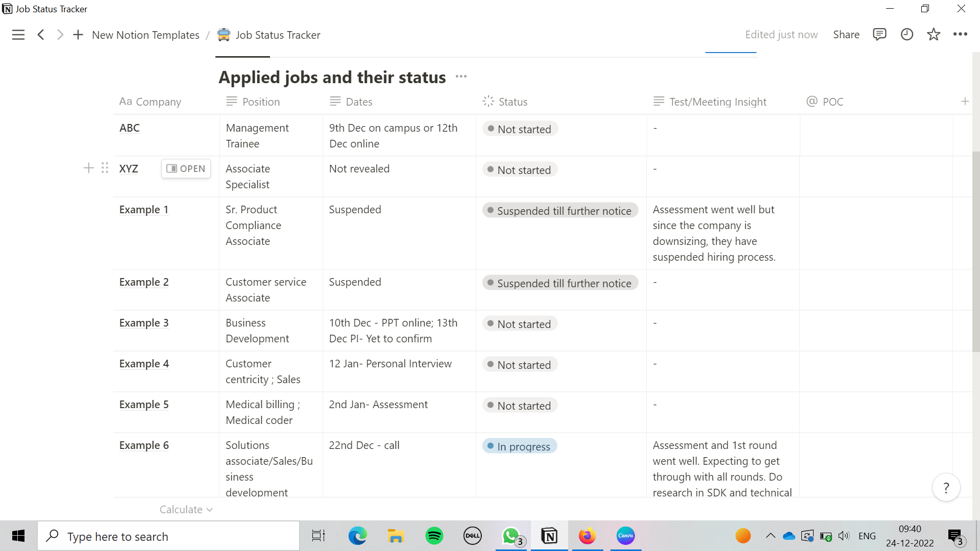Open the sidebar with hamburger icon
The image size is (980, 551).
point(18,35)
